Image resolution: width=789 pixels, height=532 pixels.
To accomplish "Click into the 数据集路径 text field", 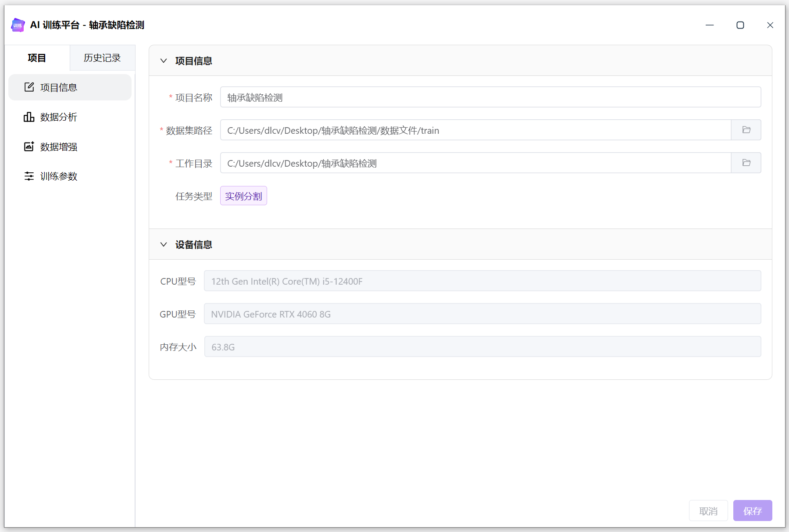I will pos(475,130).
